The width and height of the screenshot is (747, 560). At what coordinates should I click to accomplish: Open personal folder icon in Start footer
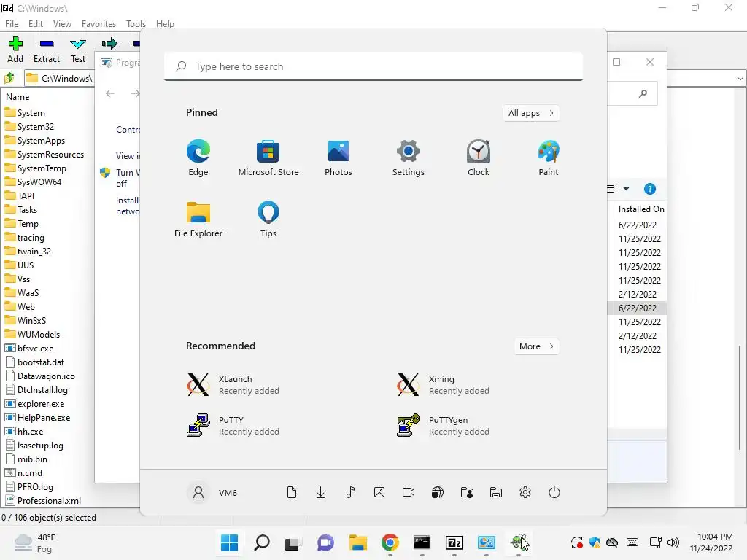[467, 492]
